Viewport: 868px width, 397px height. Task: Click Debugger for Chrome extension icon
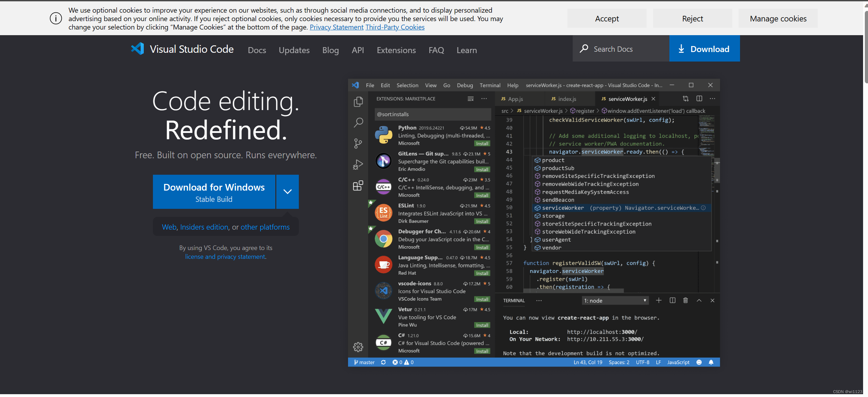[384, 239]
